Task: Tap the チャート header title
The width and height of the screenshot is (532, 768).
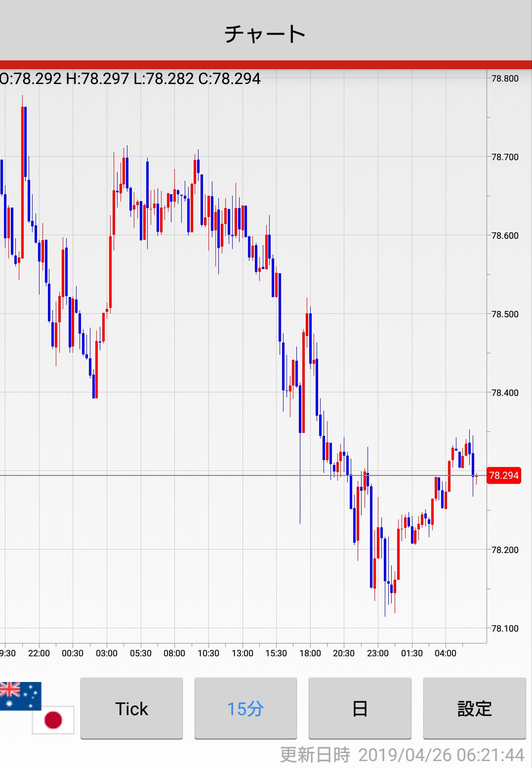Action: (265, 34)
